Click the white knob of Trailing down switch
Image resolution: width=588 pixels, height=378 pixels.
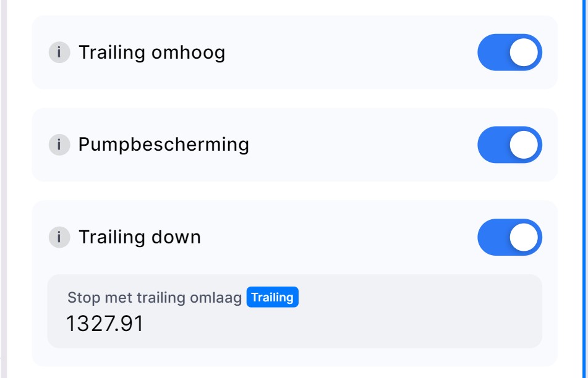[524, 237]
